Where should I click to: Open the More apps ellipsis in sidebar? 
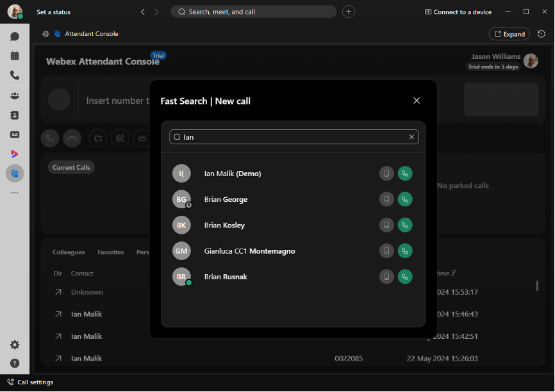point(15,193)
